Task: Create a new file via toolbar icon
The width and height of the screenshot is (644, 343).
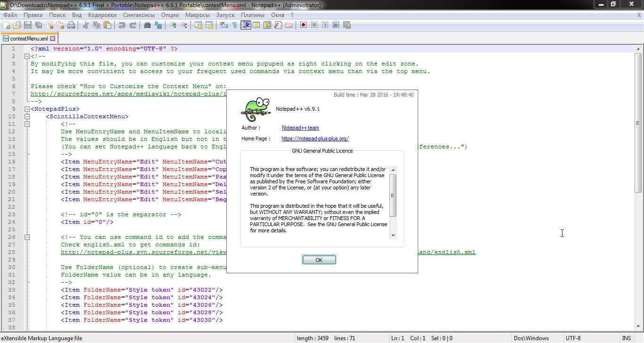Action: coord(6,25)
